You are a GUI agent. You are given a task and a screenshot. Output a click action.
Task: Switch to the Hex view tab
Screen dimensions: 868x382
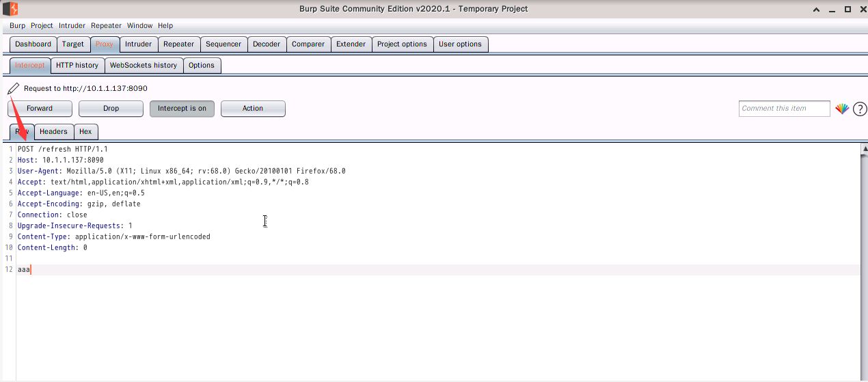[85, 132]
